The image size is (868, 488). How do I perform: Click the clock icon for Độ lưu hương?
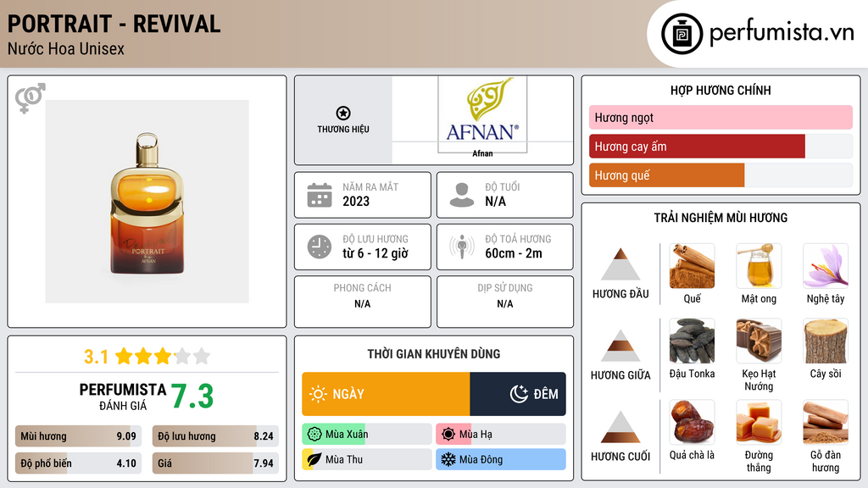320,247
